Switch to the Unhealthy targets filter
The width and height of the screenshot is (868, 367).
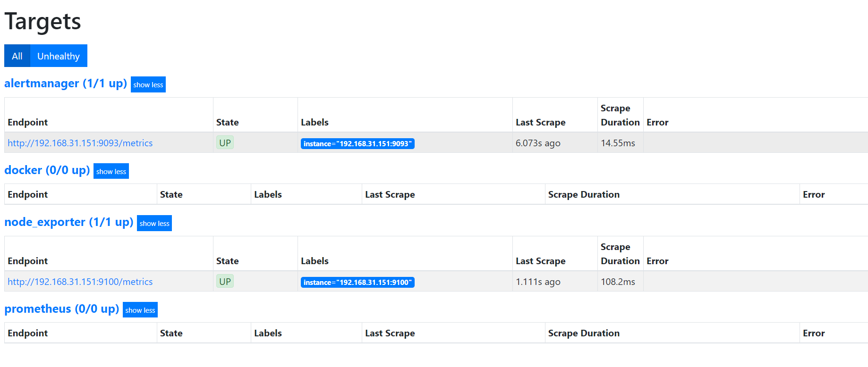59,56
